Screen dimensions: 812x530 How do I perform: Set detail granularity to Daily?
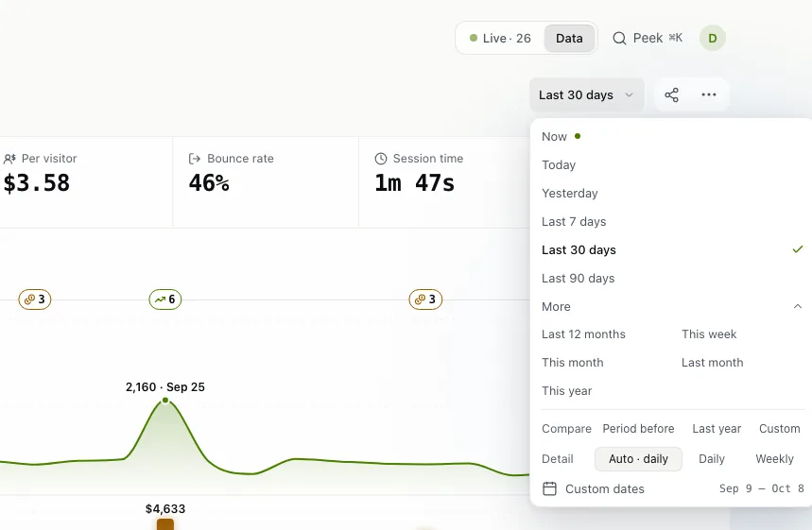712,459
